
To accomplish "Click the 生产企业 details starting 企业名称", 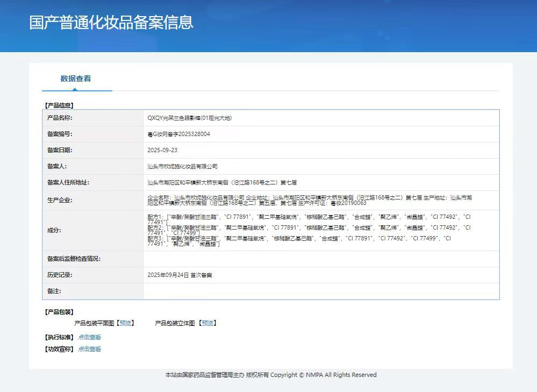I will pyautogui.click(x=310, y=200).
